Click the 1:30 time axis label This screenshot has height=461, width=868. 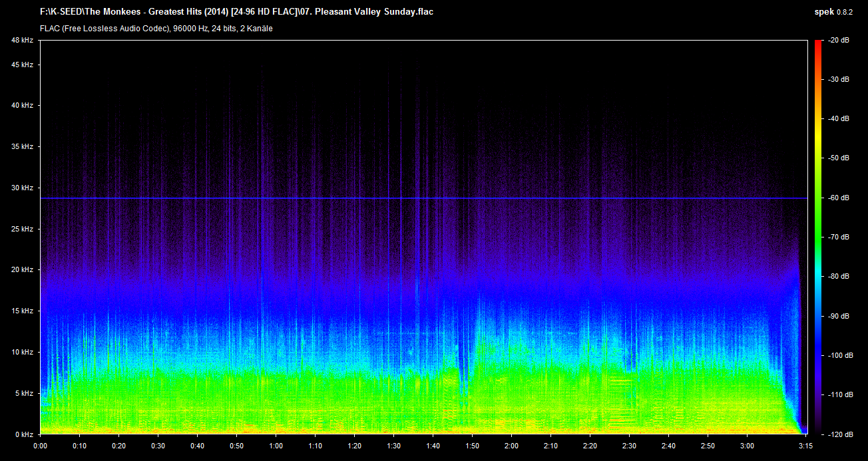pyautogui.click(x=393, y=446)
